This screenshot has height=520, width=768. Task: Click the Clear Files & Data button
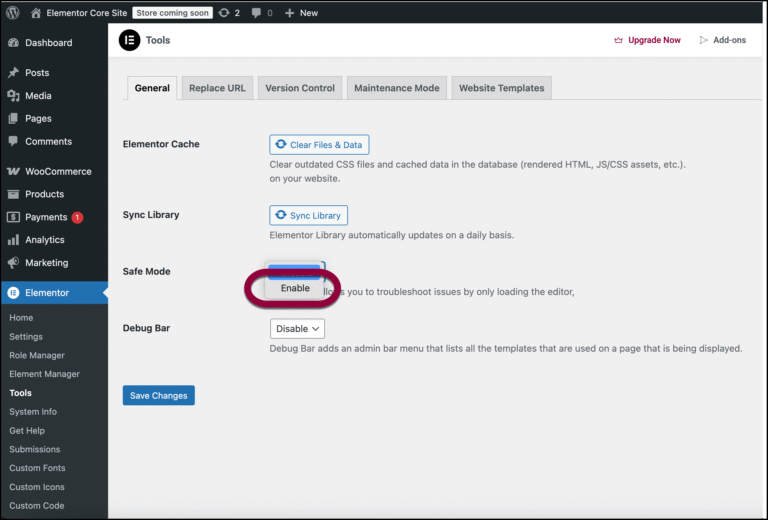(x=319, y=145)
